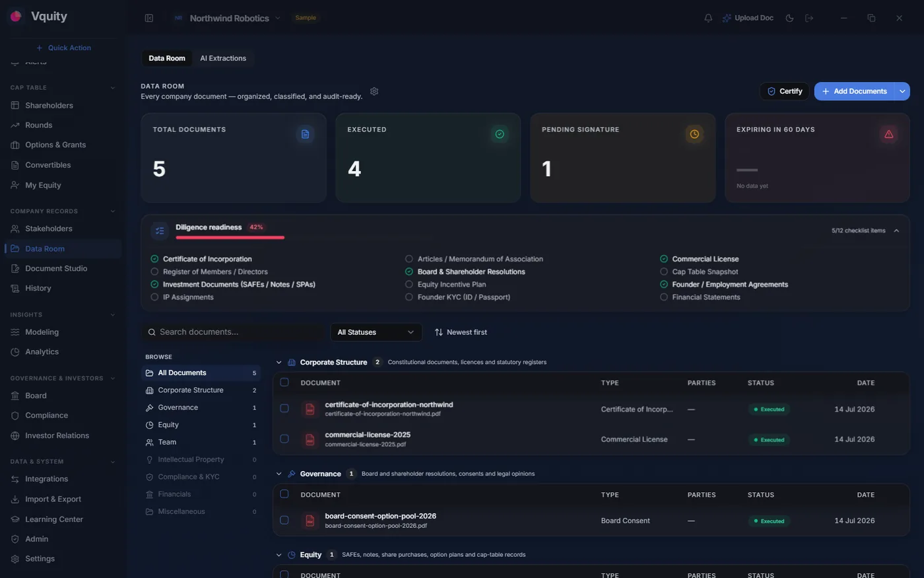Click the Diligence readiness checklist icon
The height and width of the screenshot is (578, 924).
pyautogui.click(x=160, y=231)
